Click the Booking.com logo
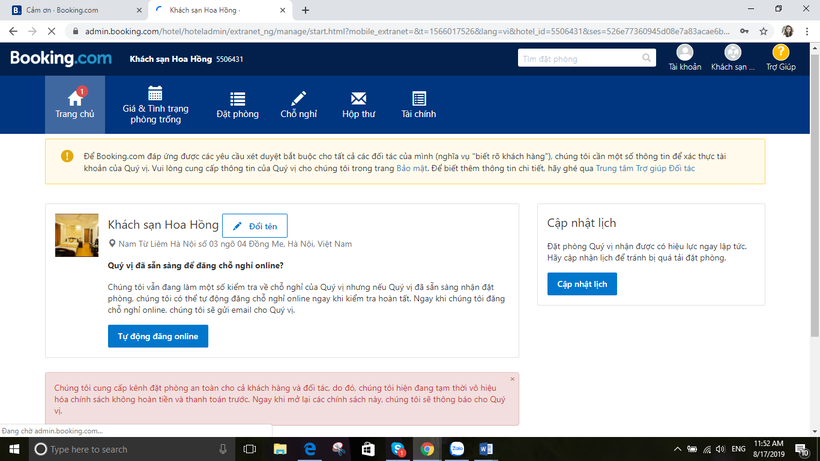 (61, 58)
